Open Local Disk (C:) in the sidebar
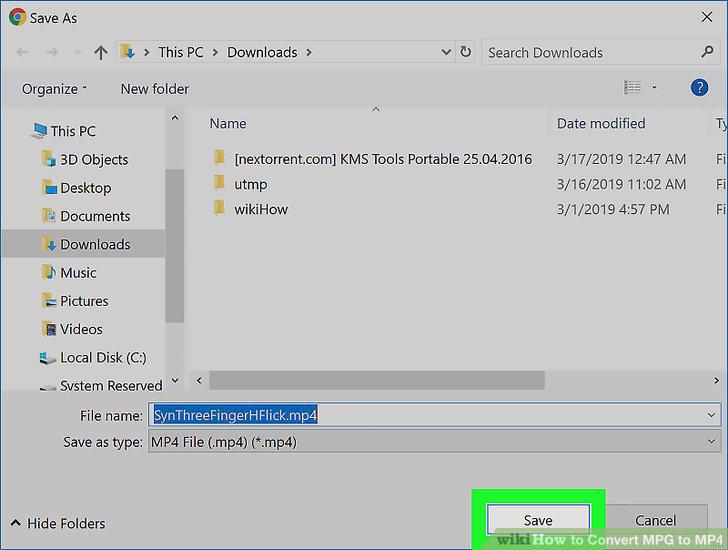 click(x=103, y=358)
